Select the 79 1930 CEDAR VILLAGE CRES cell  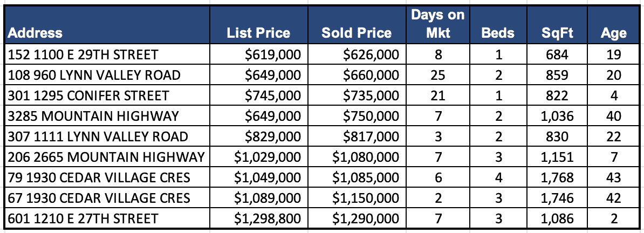(x=100, y=177)
